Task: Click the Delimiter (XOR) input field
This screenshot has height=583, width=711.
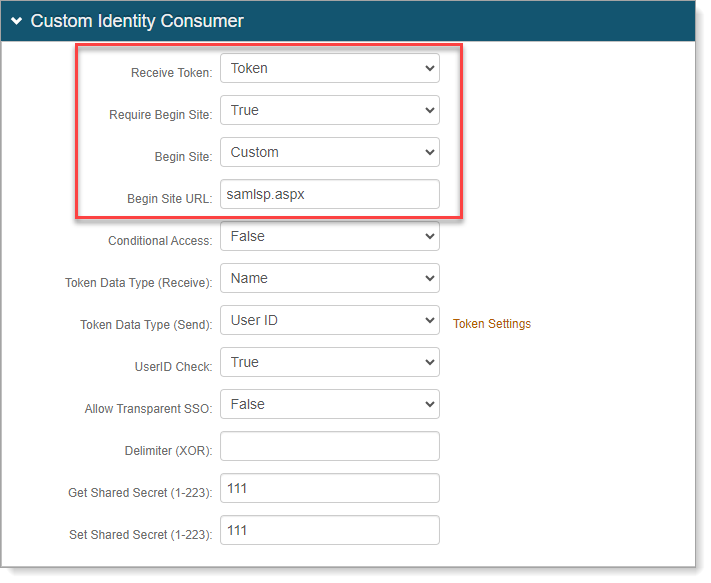Action: coord(329,446)
